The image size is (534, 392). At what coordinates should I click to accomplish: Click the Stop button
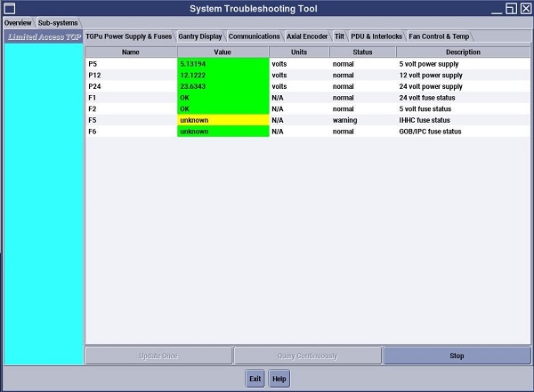[x=457, y=356]
